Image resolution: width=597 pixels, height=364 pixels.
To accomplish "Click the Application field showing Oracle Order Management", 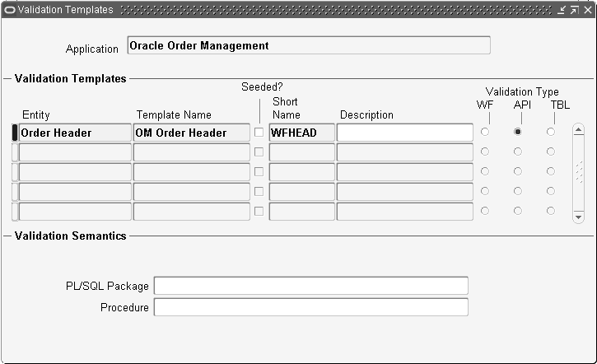I will coord(309,45).
